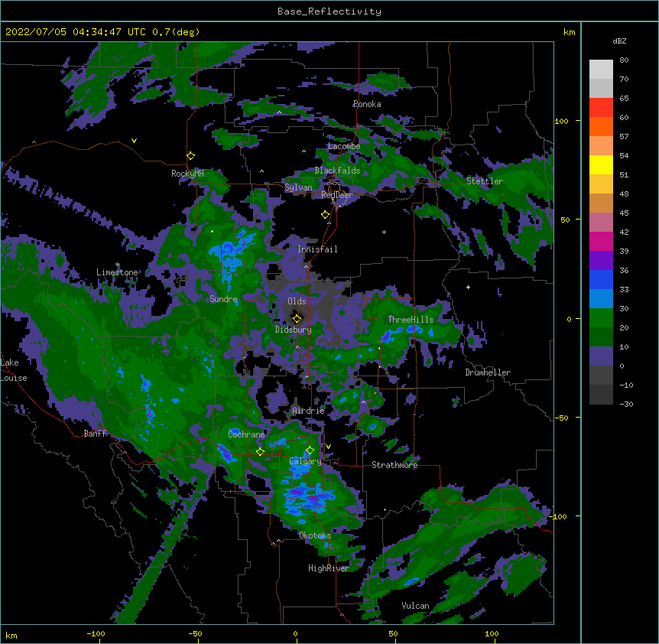
Task: Select the bright yellow swatch in the dBZ legend
Action: [601, 164]
